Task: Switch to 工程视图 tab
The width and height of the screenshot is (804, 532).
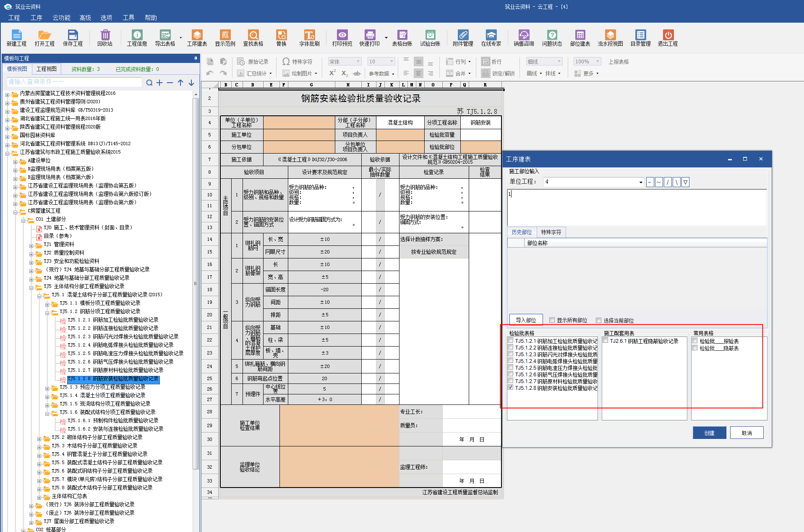Action: pos(46,69)
